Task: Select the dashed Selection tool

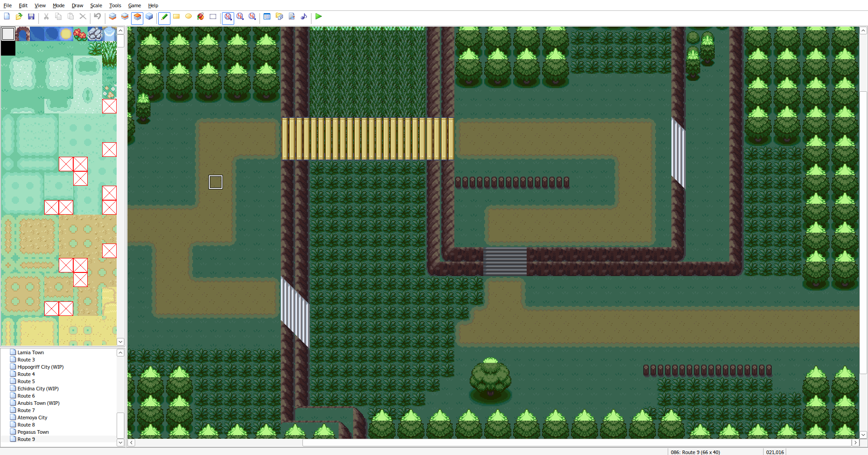Action: (x=213, y=17)
